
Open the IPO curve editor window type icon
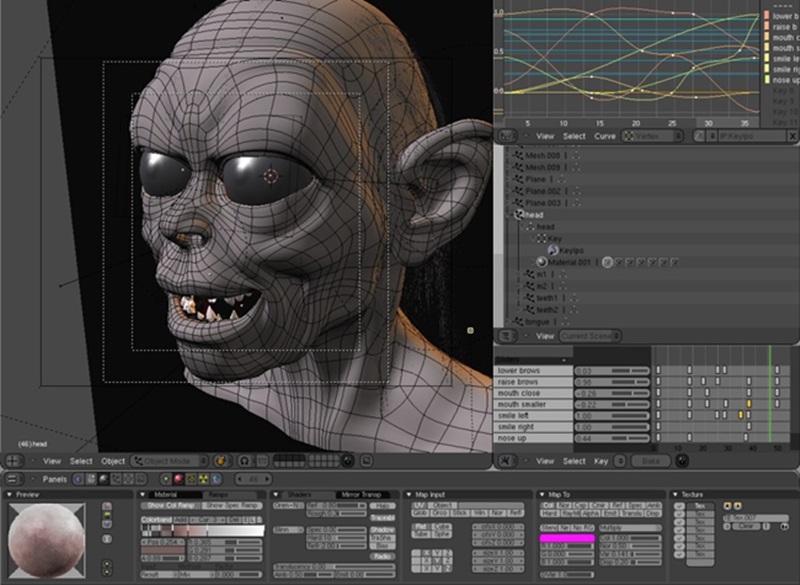508,136
